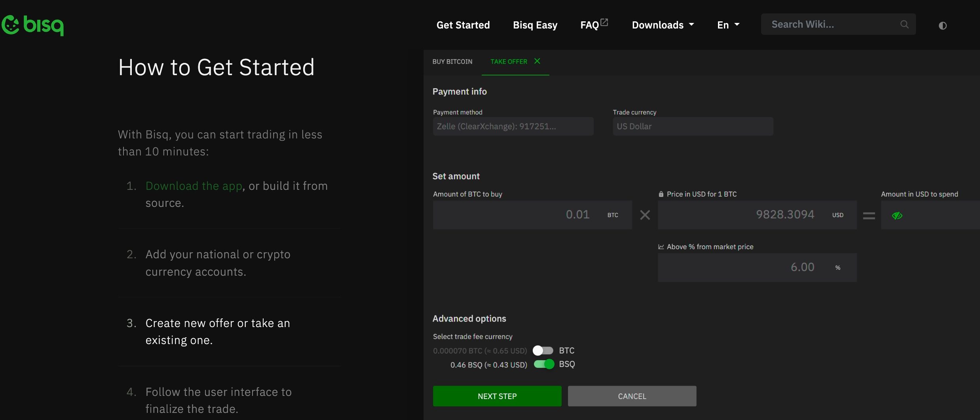Click the hidden amount eye icon

click(x=897, y=216)
